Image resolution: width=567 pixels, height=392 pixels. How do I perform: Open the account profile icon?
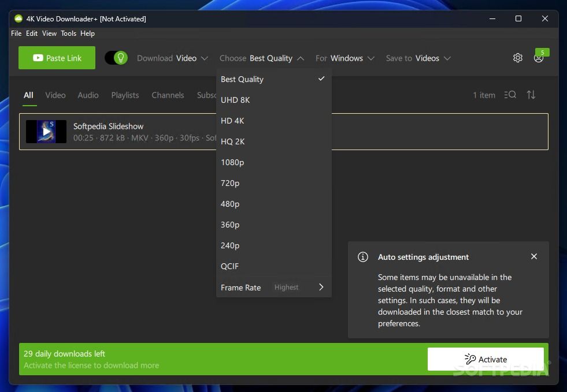point(539,58)
